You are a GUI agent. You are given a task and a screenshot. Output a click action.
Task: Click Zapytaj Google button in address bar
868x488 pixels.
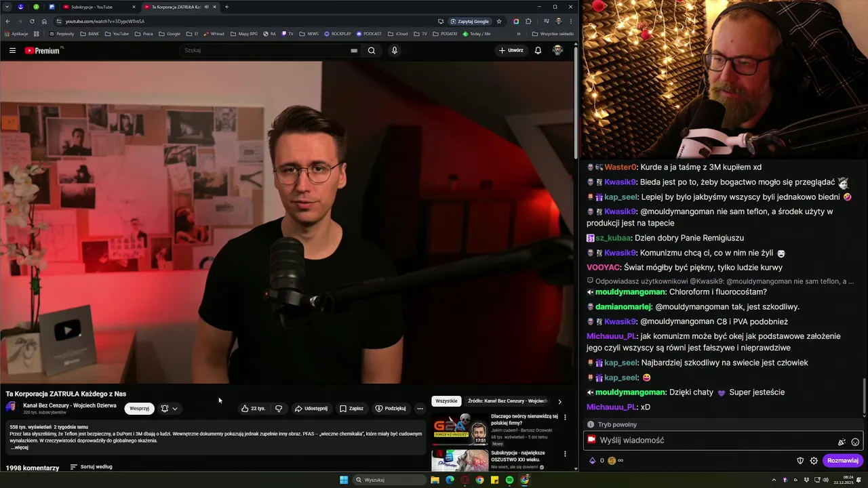(x=470, y=21)
